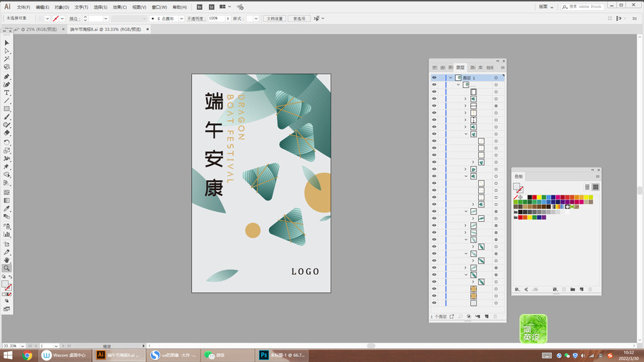The image size is (644, 362).
Task: Select the Type tool
Action: [6, 93]
